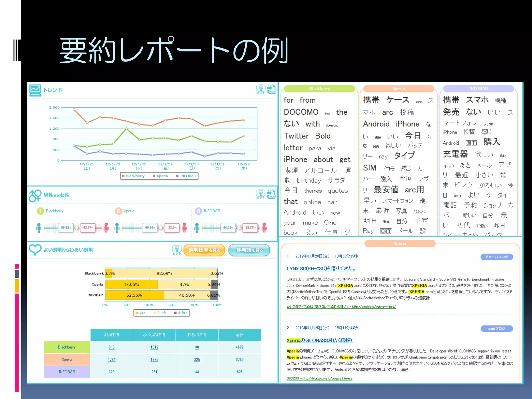This screenshot has height=399, width=532.
Task: Click the Xperia header above the blog list
Action: pos(400,244)
